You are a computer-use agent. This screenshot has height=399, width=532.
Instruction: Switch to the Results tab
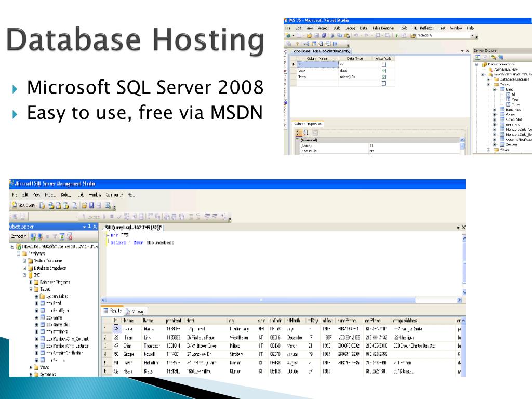point(113,310)
